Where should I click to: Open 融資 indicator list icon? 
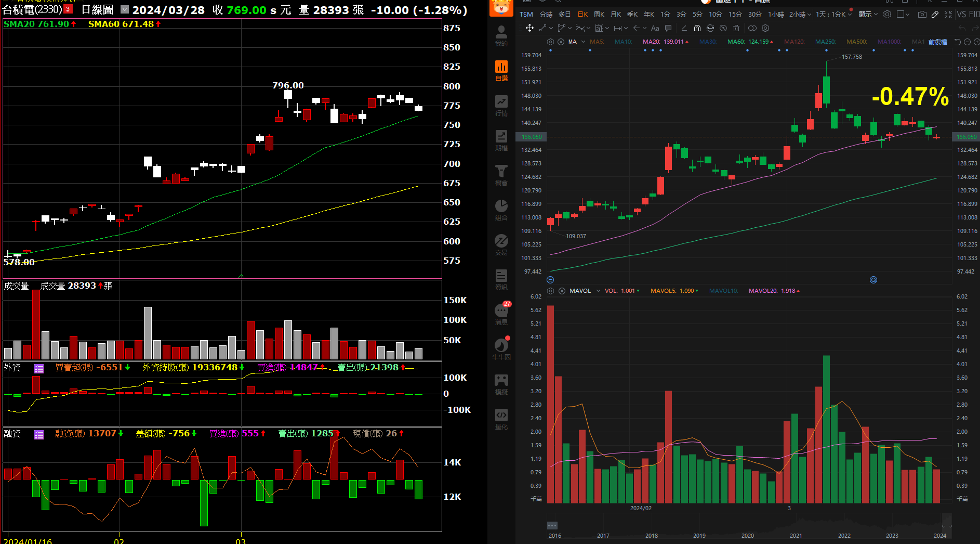click(39, 435)
